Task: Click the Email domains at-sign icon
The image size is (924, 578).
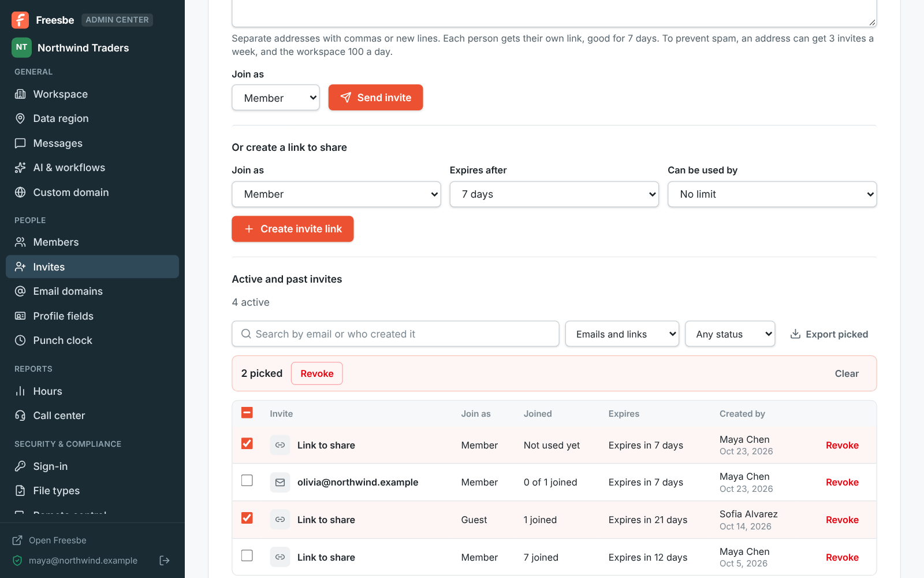Action: point(20,291)
